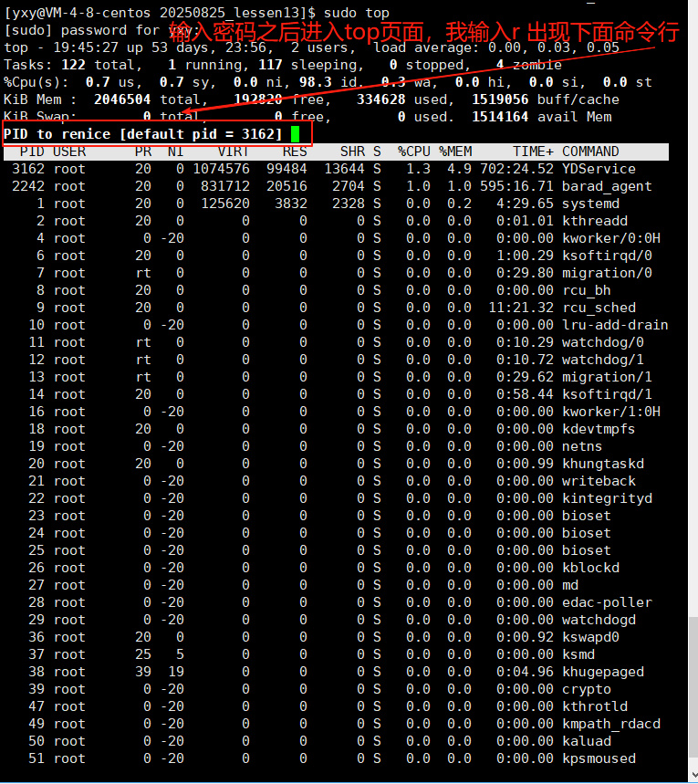Click the TIME+ column header
698x784 pixels.
[533, 152]
